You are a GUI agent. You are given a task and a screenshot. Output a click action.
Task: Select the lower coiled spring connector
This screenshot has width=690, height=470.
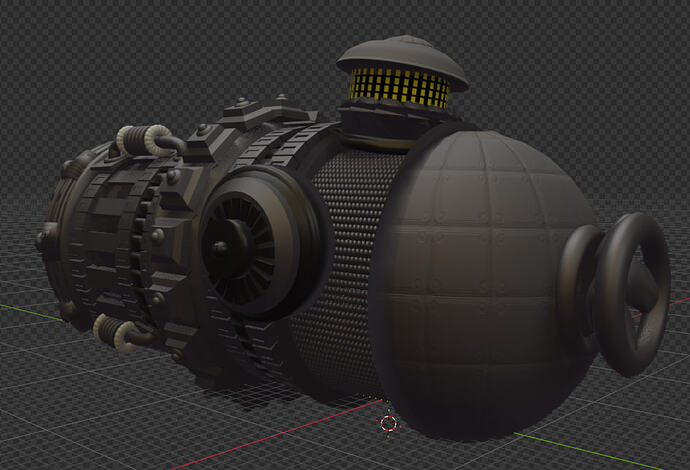pyautogui.click(x=117, y=333)
